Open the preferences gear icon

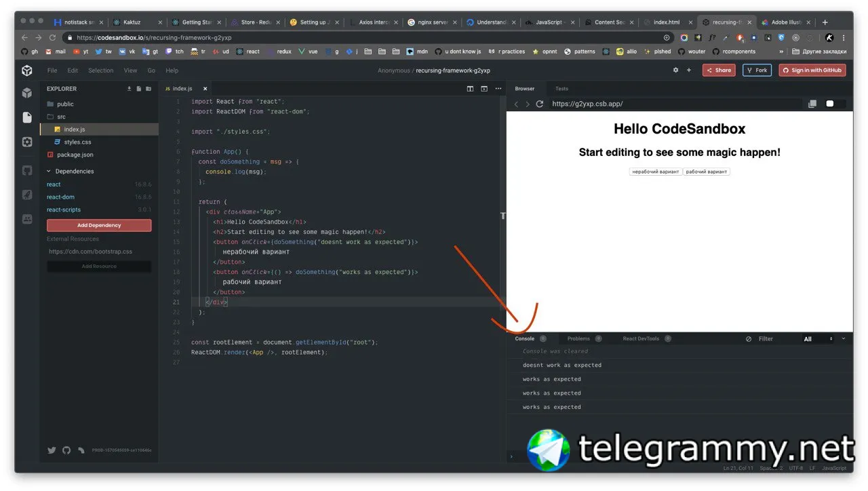click(675, 70)
